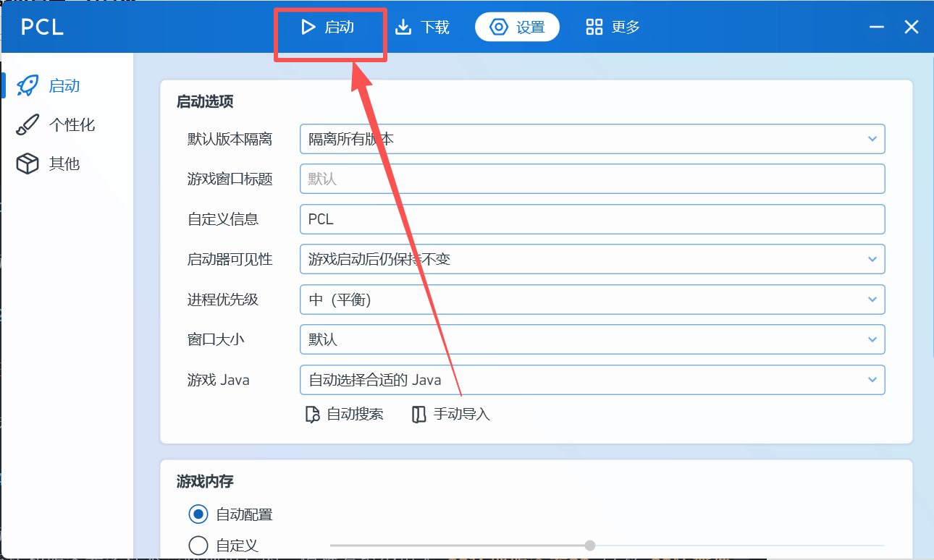This screenshot has height=560, width=934.
Task: Switch to the 个性化 sidebar tab
Action: tap(71, 124)
